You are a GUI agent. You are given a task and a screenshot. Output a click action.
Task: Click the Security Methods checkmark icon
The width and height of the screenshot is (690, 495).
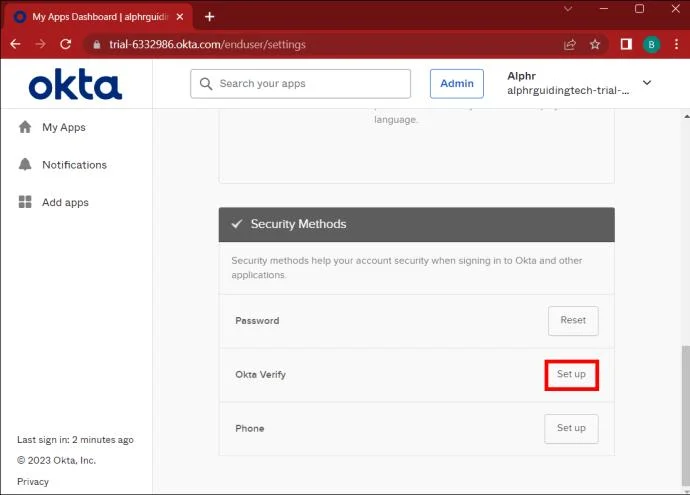(237, 224)
